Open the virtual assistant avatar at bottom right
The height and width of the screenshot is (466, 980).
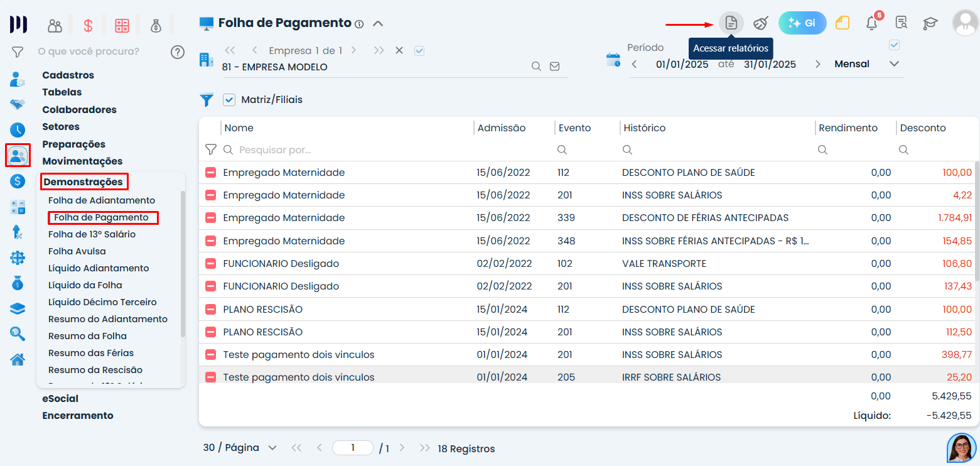click(962, 448)
